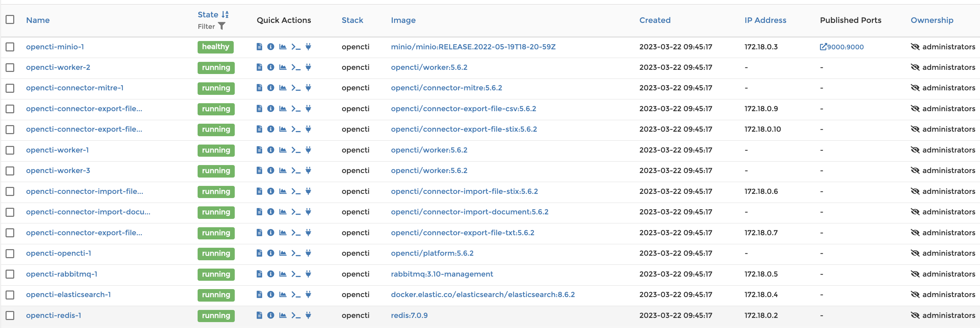Show stats for opencti-worker-3
980x328 pixels.
pyautogui.click(x=283, y=171)
